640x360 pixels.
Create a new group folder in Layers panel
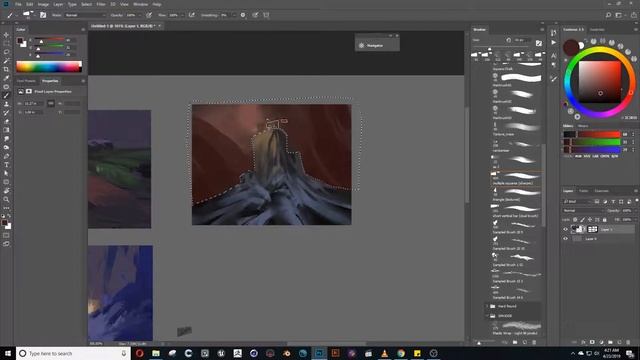(x=610, y=342)
